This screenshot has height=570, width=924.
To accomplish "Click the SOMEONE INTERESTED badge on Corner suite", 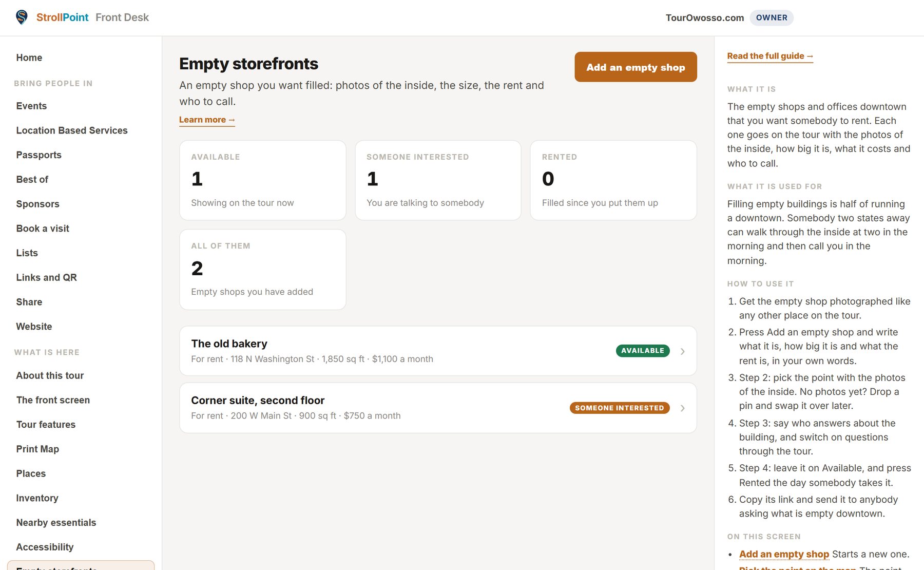I will pyautogui.click(x=620, y=408).
